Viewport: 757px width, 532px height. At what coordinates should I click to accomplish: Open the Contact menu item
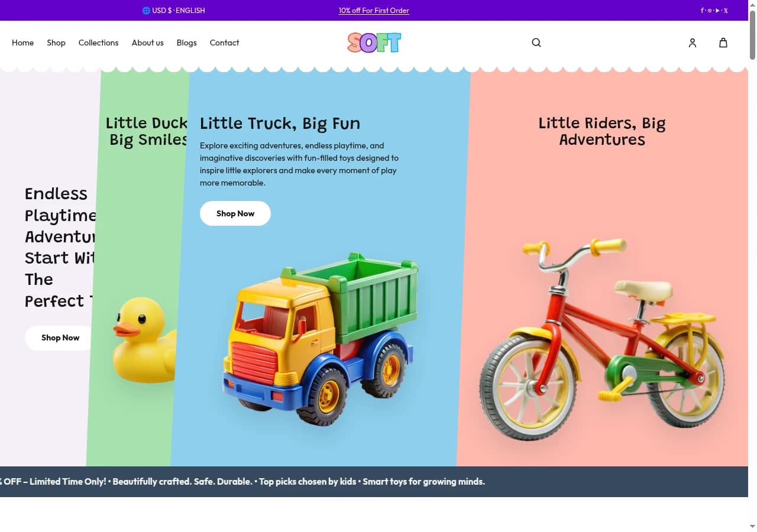[225, 43]
